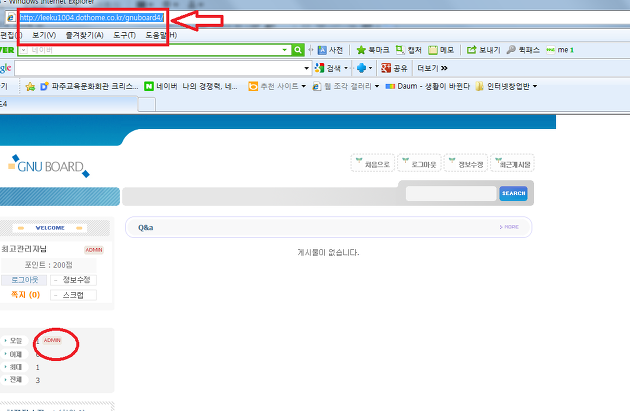Open the 네이버 bookmark in favorites bar
The height and width of the screenshot is (411, 630).
(x=161, y=86)
